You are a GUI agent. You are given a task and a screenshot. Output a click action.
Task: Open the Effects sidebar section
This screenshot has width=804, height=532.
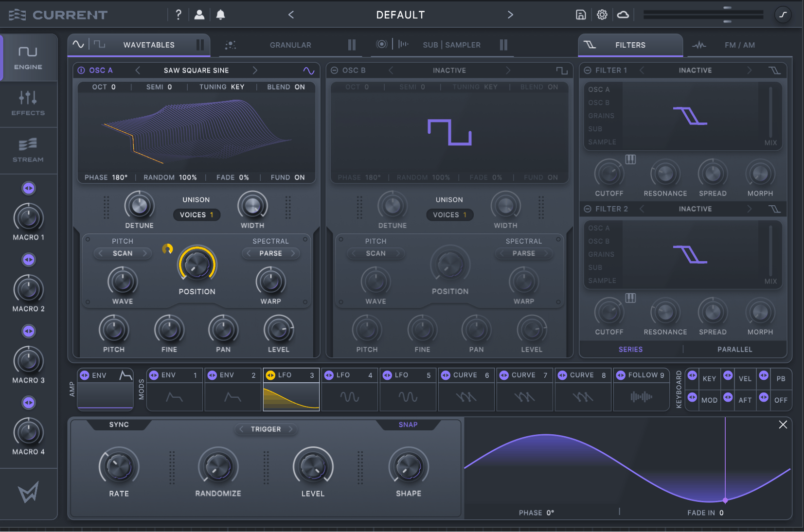[28, 103]
